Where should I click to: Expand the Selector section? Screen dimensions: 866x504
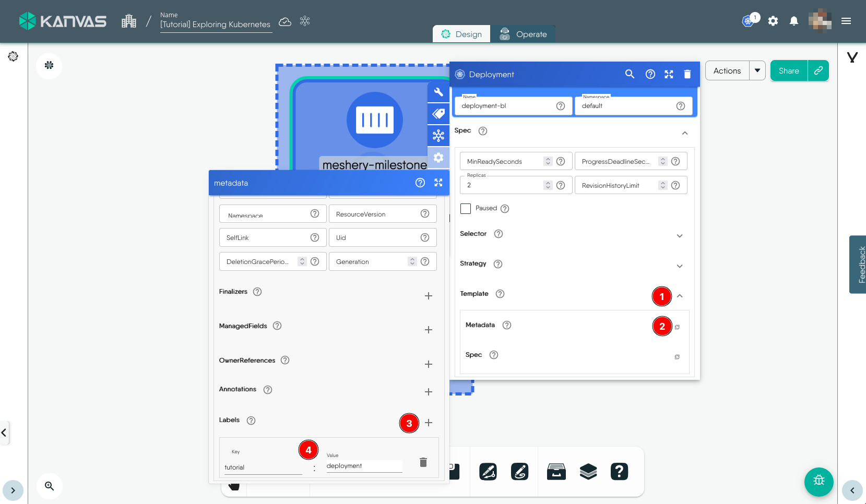679,236
